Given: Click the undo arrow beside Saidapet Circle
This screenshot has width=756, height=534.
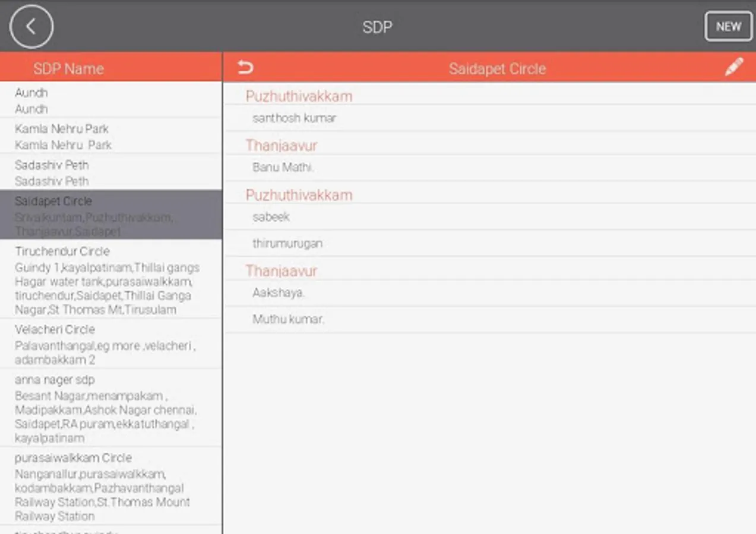Looking at the screenshot, I should [245, 68].
